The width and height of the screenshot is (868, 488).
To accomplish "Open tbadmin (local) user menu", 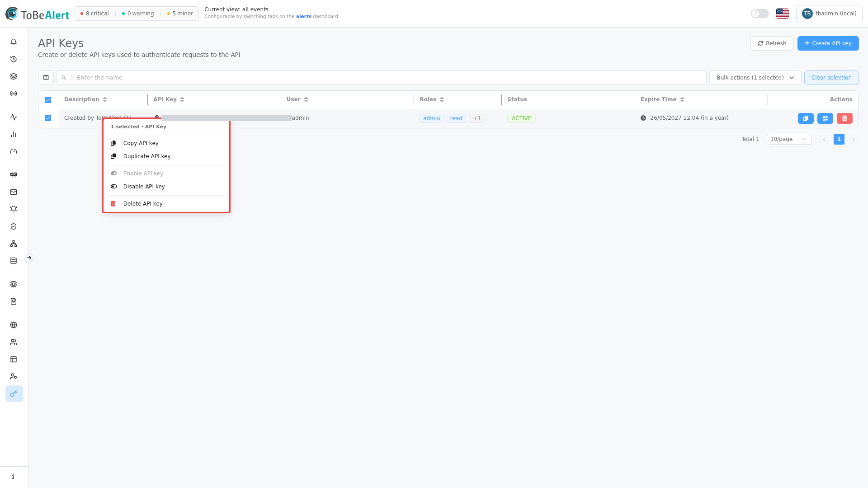I will 829,14.
